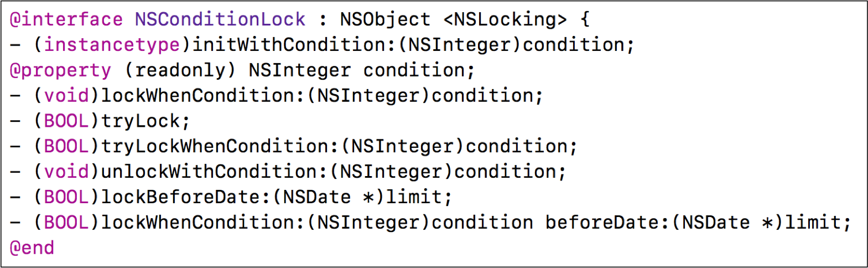Click limit at the end of the last method
This screenshot has width=868, height=268.
pyautogui.click(x=813, y=223)
